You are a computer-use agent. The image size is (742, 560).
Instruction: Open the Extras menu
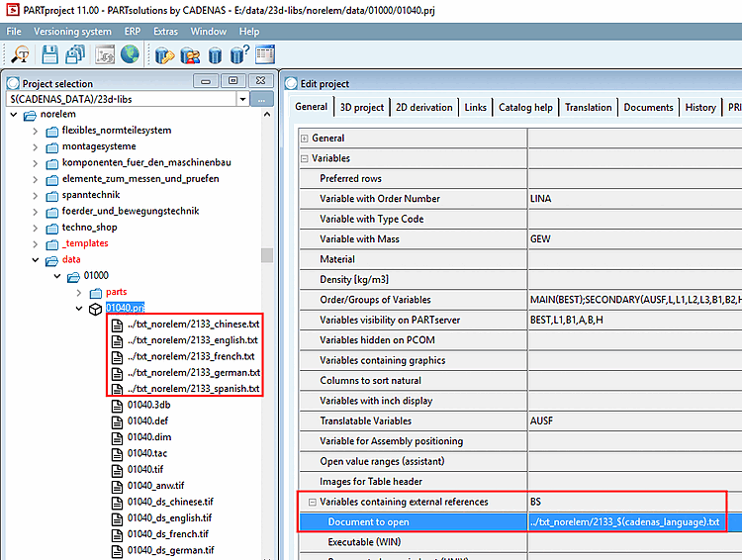(165, 32)
